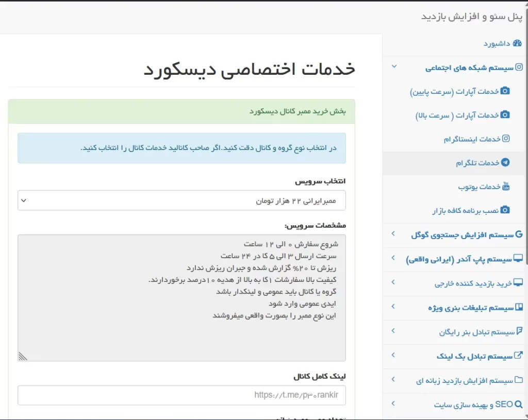Click the text area resize grip
This screenshot has width=528, height=420.
coord(23,356)
